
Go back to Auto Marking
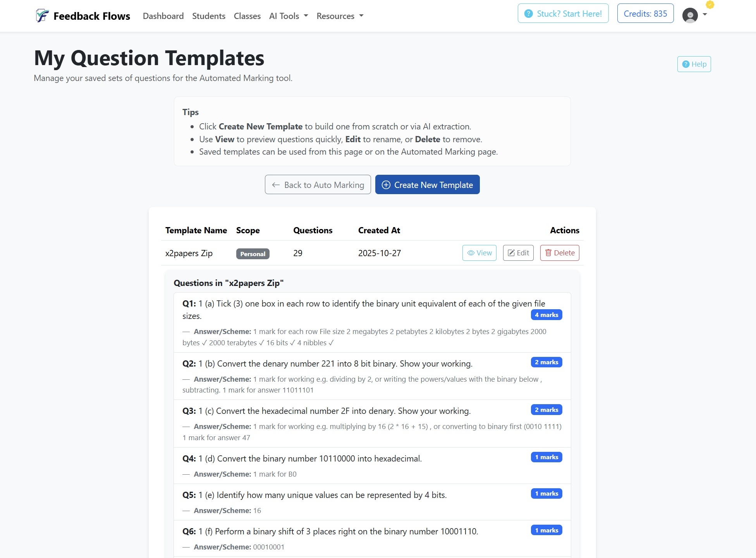[x=318, y=185]
